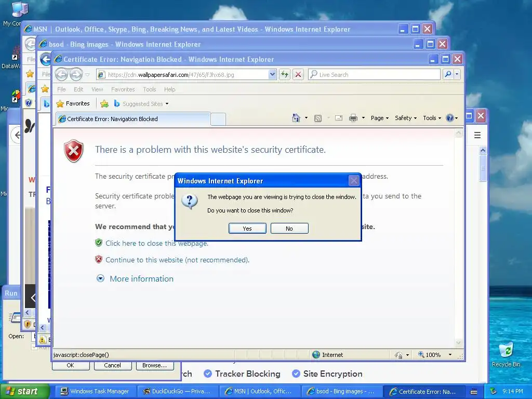The width and height of the screenshot is (532, 399).
Task: Switch to the MSN | Outlook taskbar button
Action: tap(260, 391)
